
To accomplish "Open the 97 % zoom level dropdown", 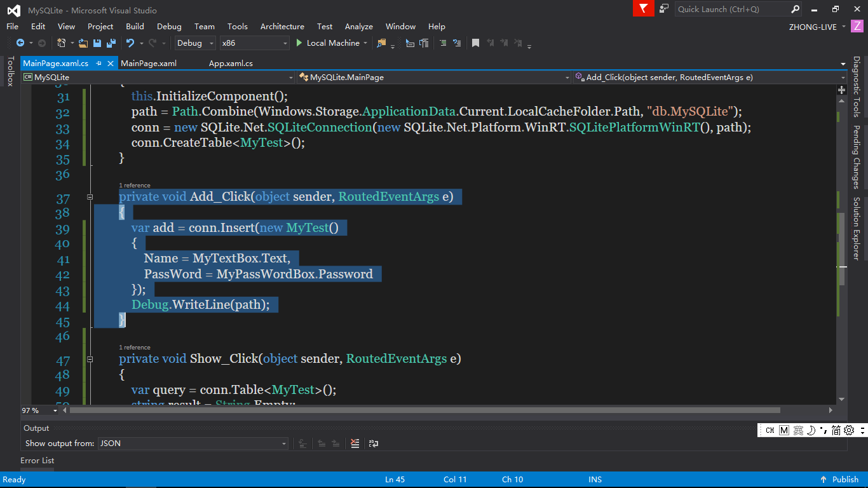I will click(40, 410).
